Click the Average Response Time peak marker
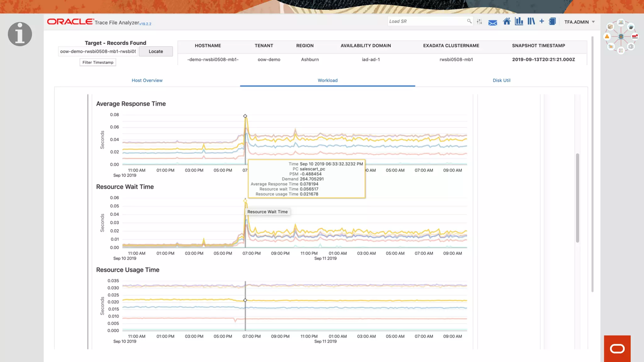Screen dimensions: 644x362 click(x=245, y=116)
